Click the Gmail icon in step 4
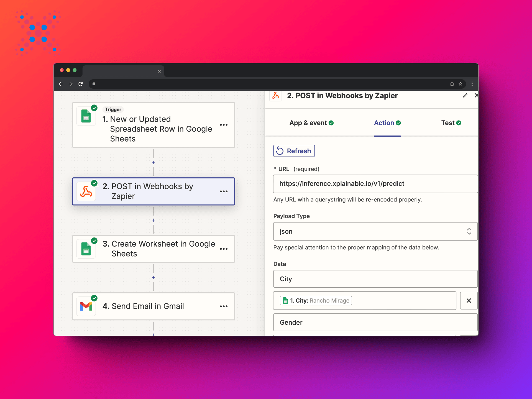Image resolution: width=532 pixels, height=399 pixels. (x=86, y=306)
